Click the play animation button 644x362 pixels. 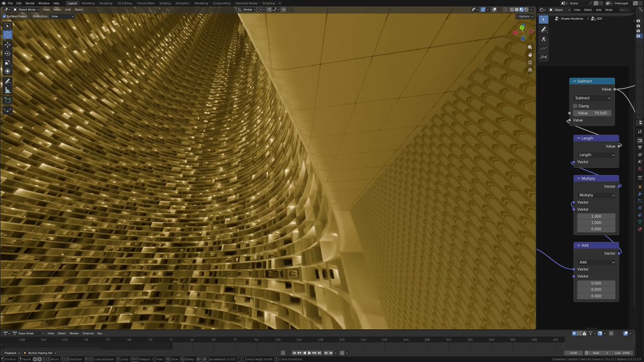pyautogui.click(x=309, y=353)
